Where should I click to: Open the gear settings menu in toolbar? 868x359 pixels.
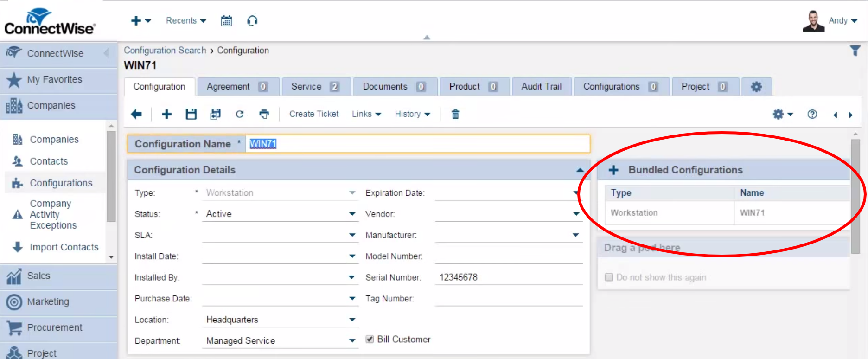click(783, 114)
